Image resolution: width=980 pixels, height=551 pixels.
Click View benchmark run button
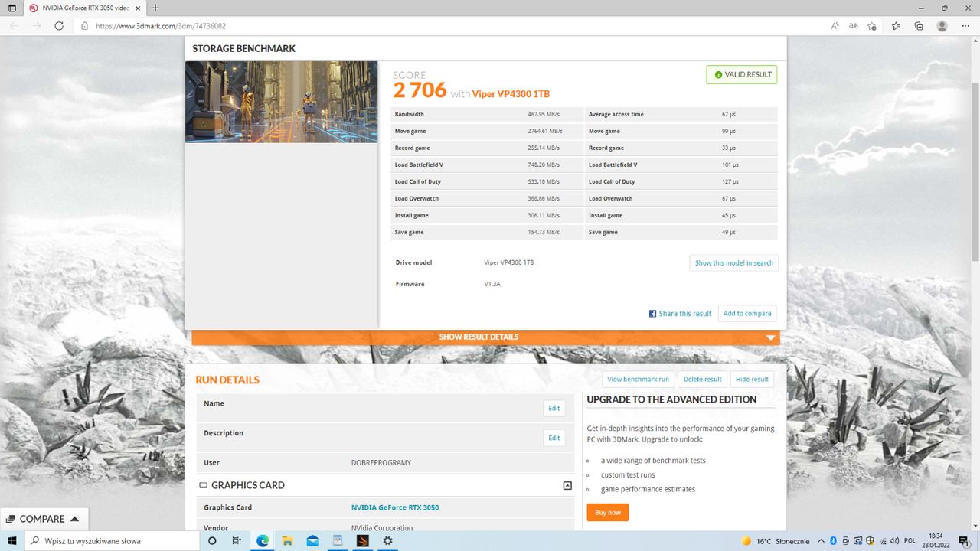[638, 379]
